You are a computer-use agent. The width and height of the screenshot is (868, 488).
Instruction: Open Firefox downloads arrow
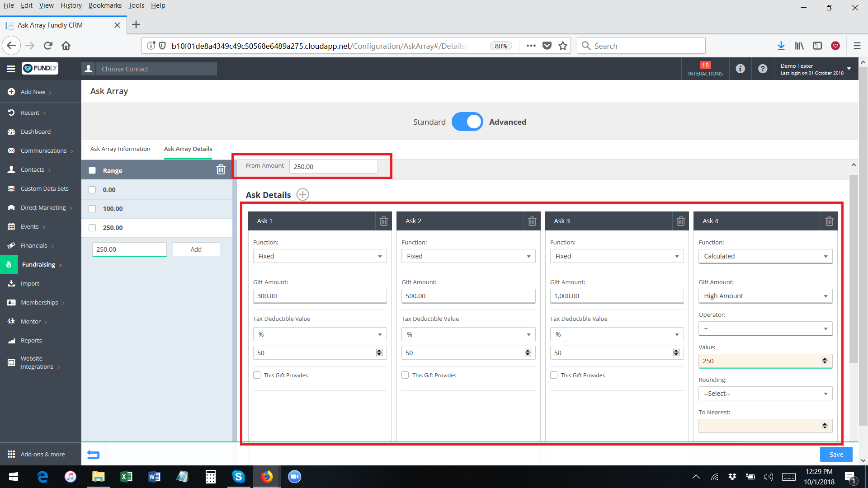(x=781, y=46)
